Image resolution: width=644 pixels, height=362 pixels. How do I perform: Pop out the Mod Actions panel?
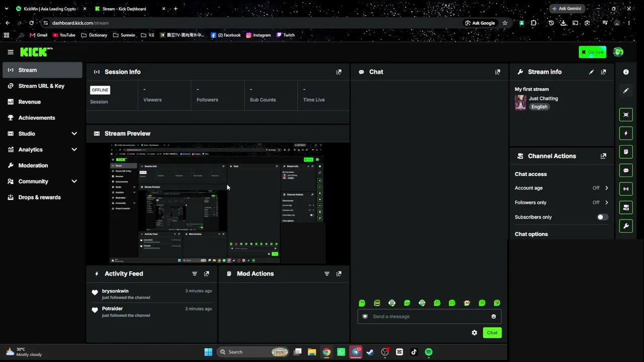tap(339, 274)
